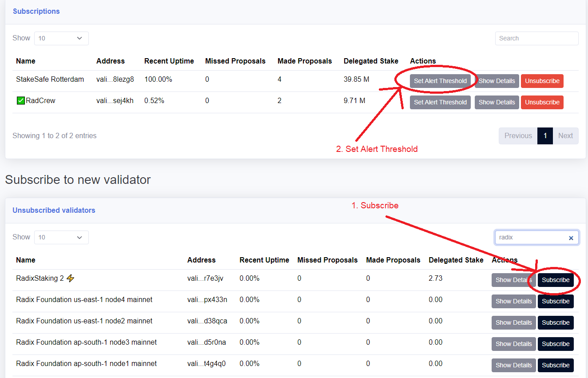Sort subscriptions by Address column
This screenshot has height=378, width=588.
(111, 61)
